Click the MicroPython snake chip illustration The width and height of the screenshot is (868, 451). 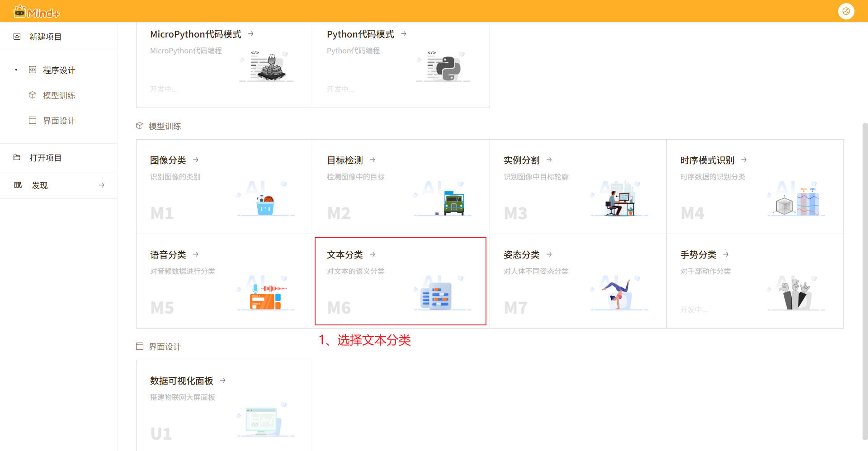268,66
